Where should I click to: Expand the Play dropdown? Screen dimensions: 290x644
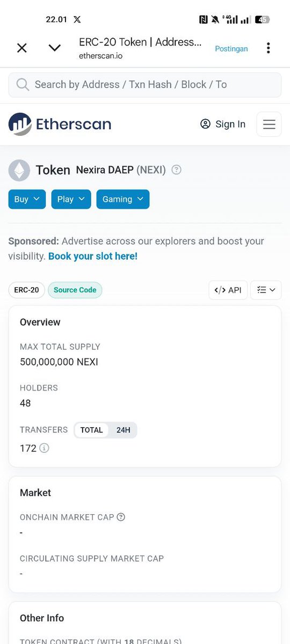pos(71,199)
